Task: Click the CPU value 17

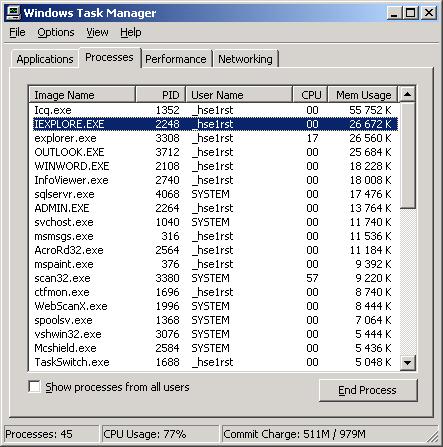Action: [312, 138]
